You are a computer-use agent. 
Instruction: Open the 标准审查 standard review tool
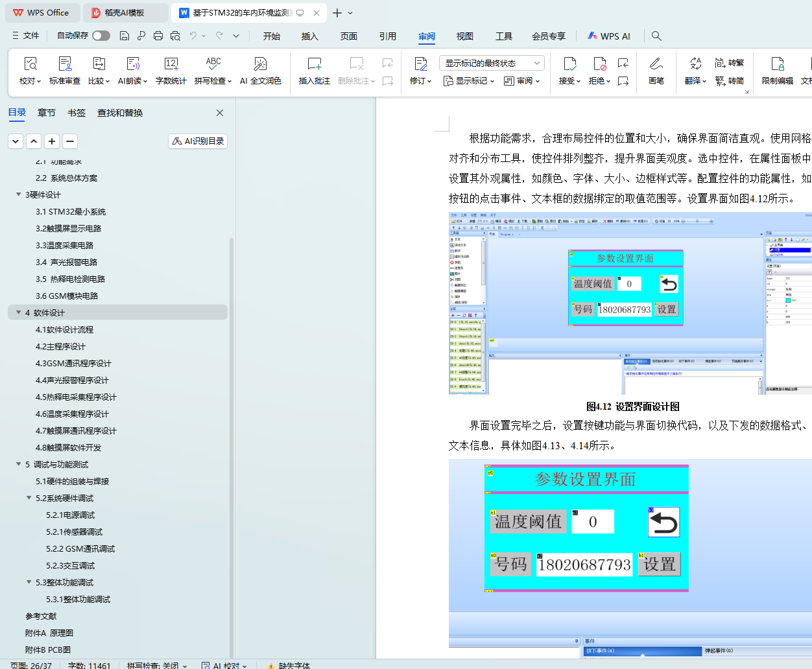(x=65, y=64)
